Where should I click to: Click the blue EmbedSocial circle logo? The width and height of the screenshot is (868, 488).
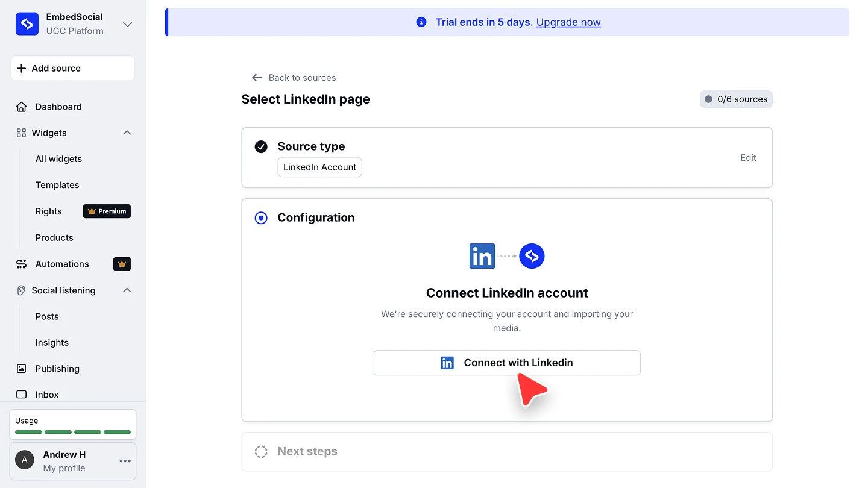pos(532,256)
